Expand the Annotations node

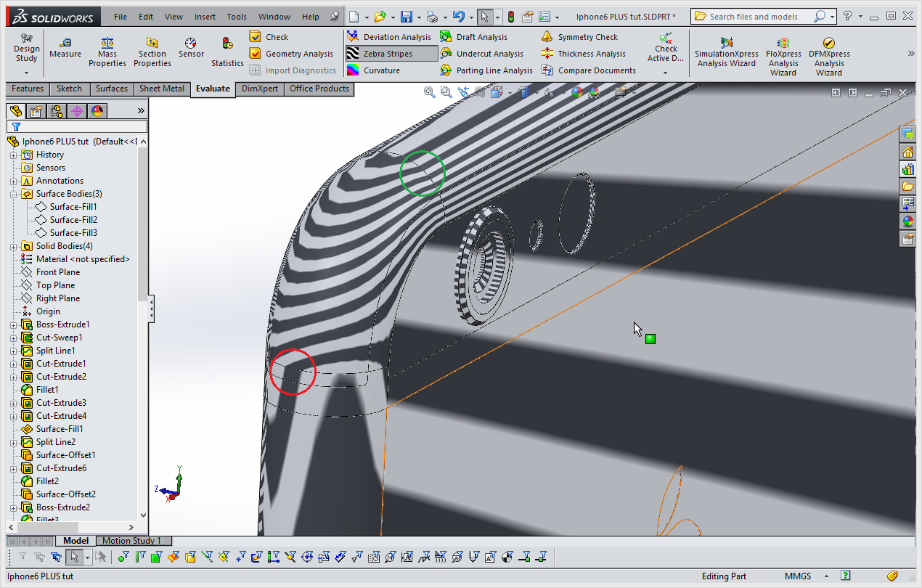click(13, 181)
